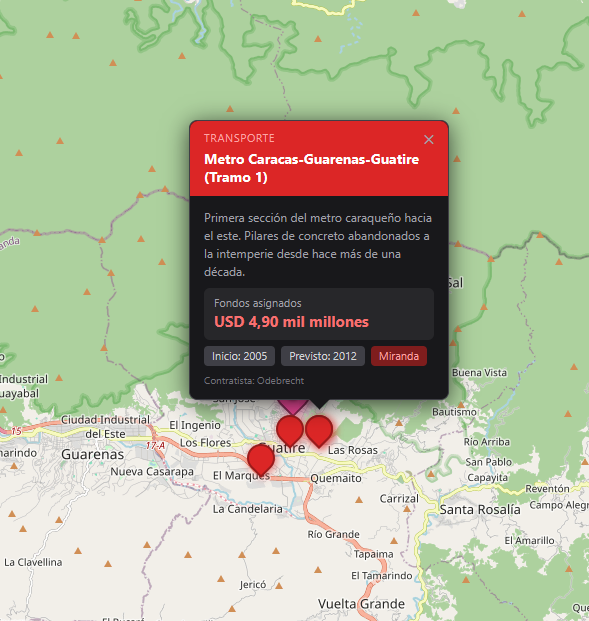Click the Guarenas map label

pos(93,454)
